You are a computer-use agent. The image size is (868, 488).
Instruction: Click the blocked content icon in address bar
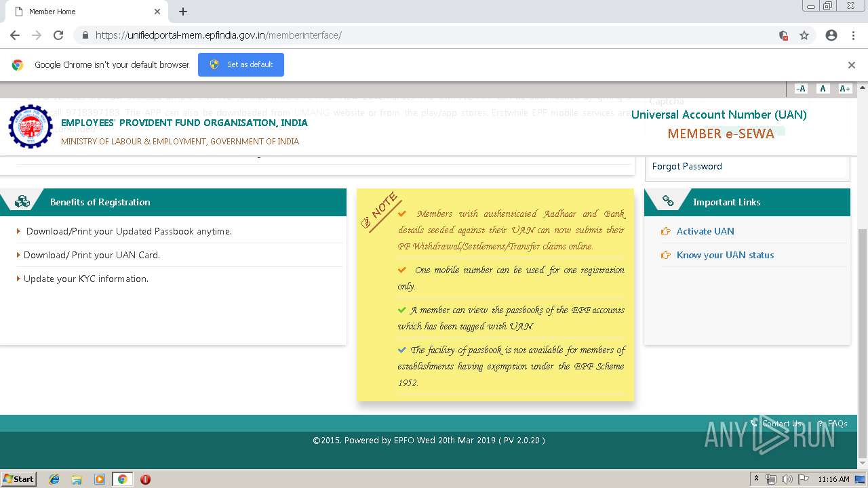783,35
